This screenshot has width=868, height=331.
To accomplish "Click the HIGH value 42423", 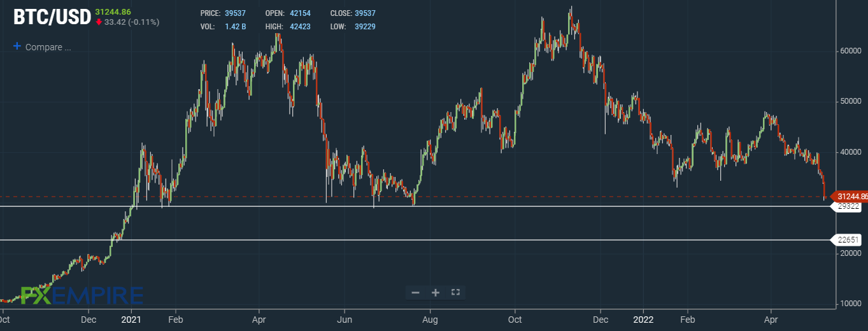I will (300, 27).
